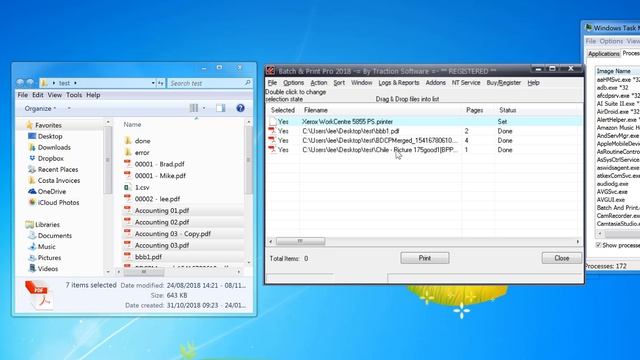Click the Close button in Batch & Print

click(562, 258)
